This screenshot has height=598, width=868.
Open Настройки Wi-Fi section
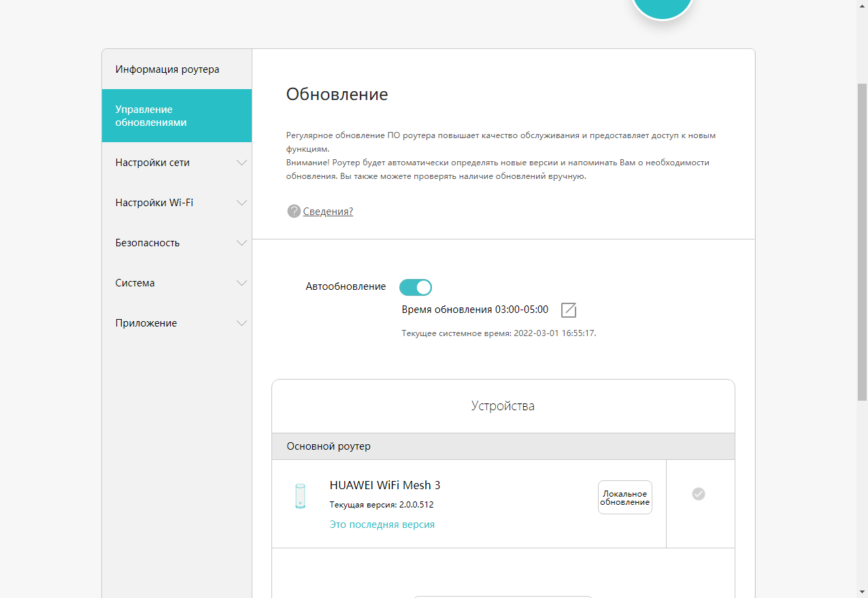pos(177,203)
